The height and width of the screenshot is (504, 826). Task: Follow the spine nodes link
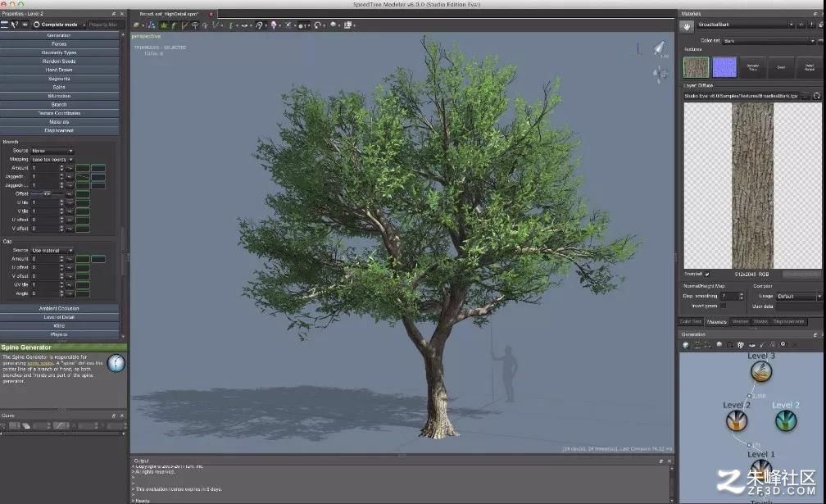click(x=41, y=363)
